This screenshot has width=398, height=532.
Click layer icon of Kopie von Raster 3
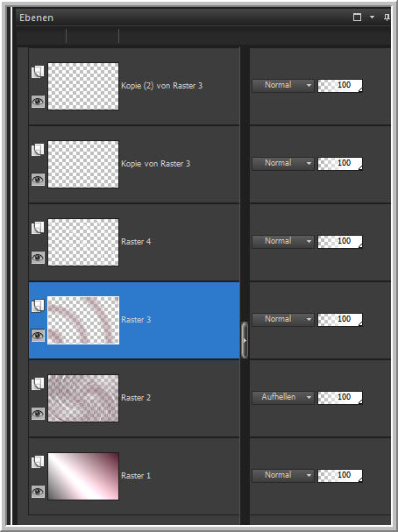click(38, 150)
